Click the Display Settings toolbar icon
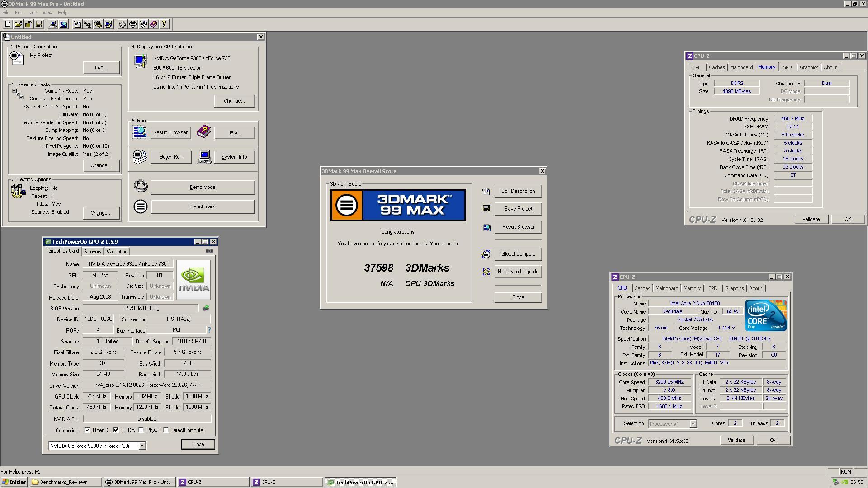The height and width of the screenshot is (488, 868). pos(108,24)
